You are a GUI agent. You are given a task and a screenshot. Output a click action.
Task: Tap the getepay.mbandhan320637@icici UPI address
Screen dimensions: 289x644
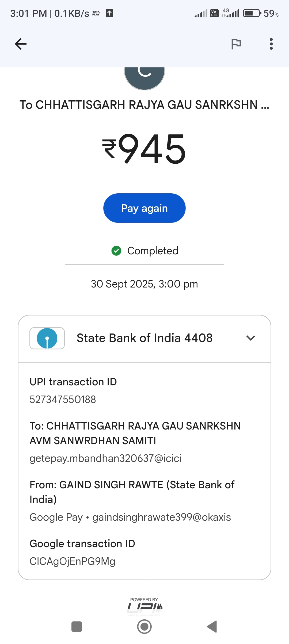105,458
